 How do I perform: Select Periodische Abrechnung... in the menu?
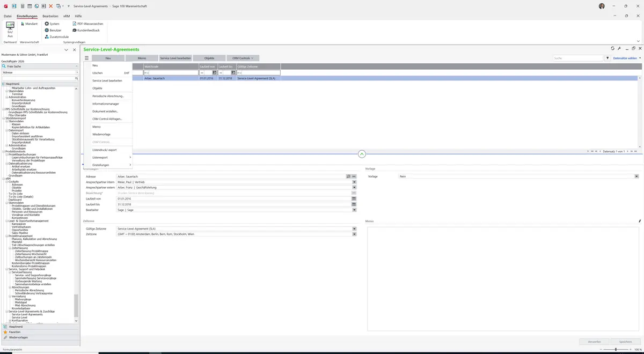coord(108,96)
